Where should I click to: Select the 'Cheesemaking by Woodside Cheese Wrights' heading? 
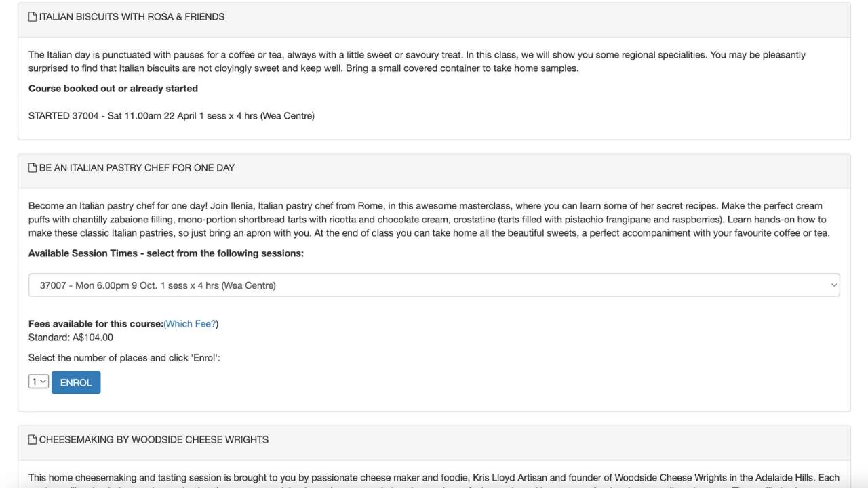154,439
